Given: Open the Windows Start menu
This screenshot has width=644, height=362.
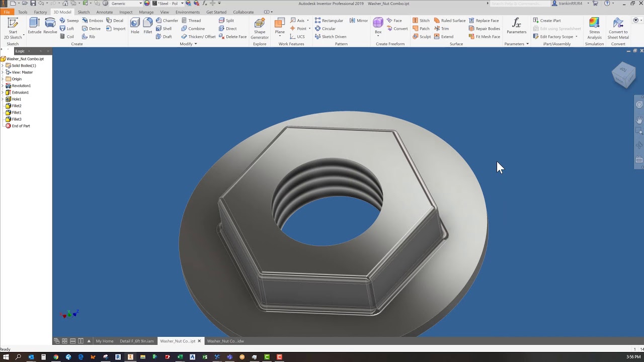Looking at the screenshot, I should [x=6, y=357].
